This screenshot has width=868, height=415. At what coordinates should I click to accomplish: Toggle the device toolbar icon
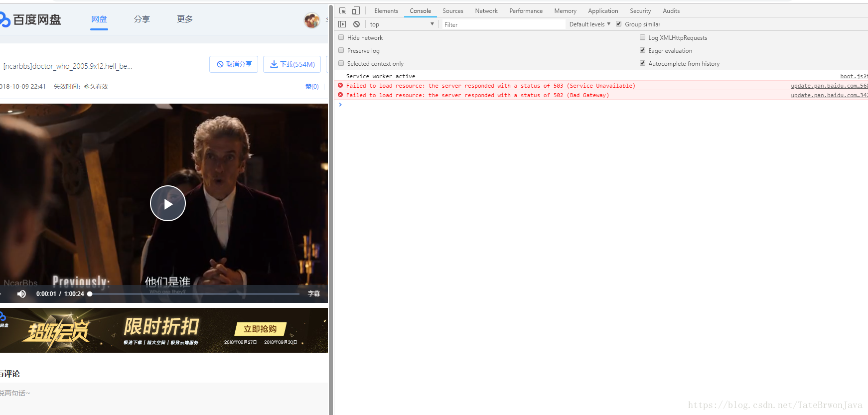pos(356,10)
